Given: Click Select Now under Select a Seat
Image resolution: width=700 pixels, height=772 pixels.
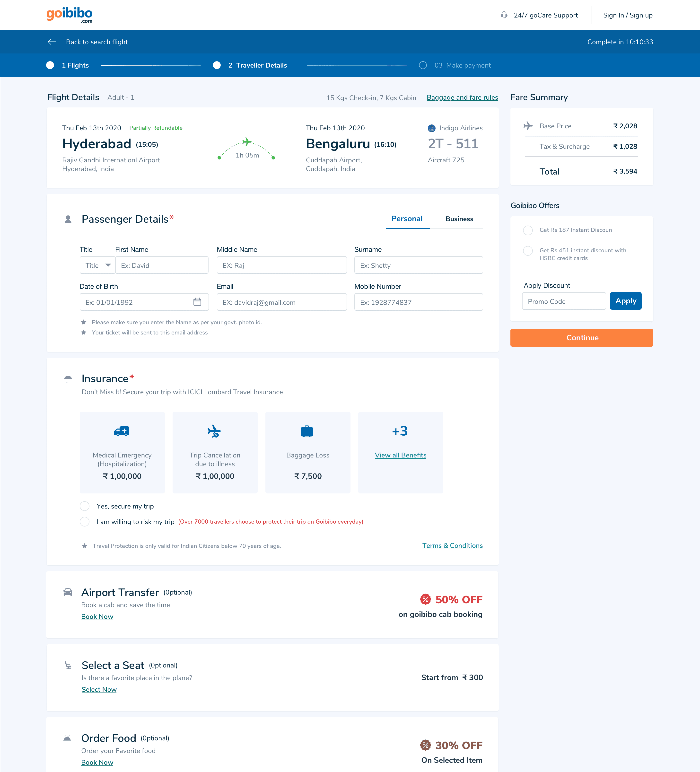Looking at the screenshot, I should [x=99, y=689].
